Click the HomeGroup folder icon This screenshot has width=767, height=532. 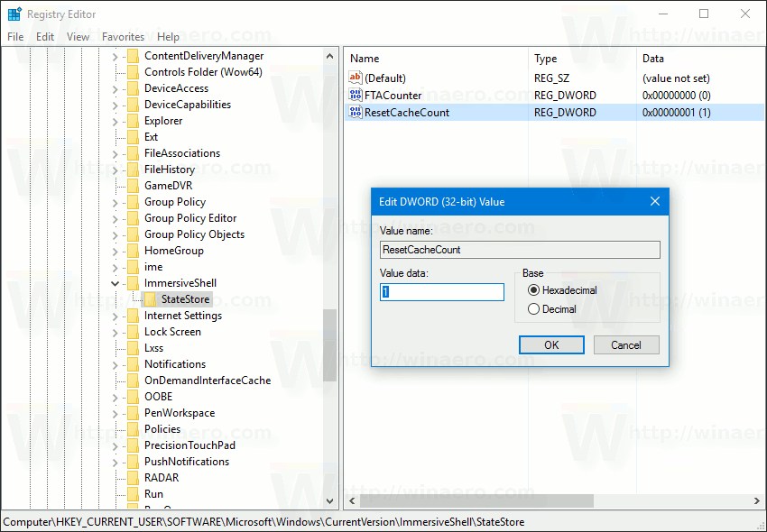(133, 251)
